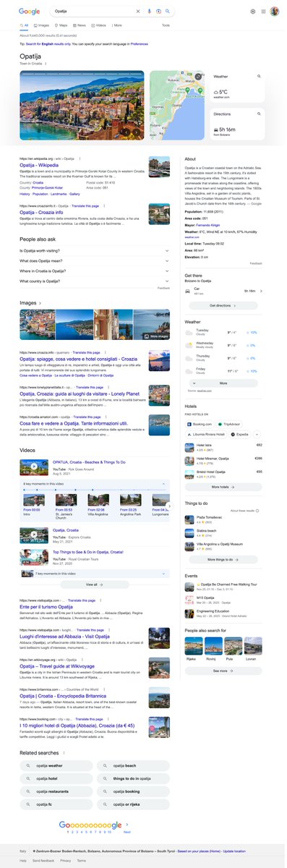Click the Get directions button
287x868 pixels.
pos(223,306)
